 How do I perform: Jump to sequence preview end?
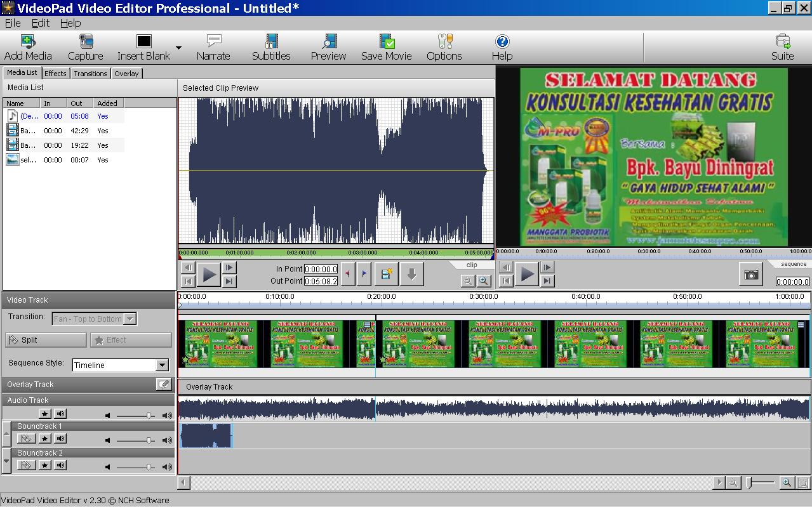click(547, 281)
